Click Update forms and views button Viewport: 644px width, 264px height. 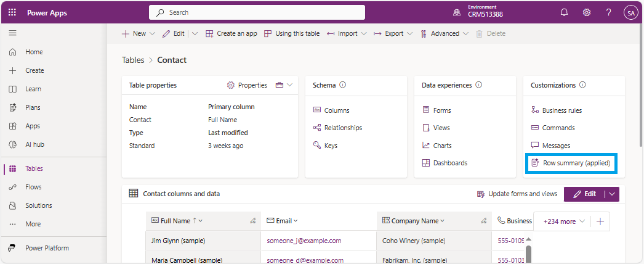[x=517, y=194]
